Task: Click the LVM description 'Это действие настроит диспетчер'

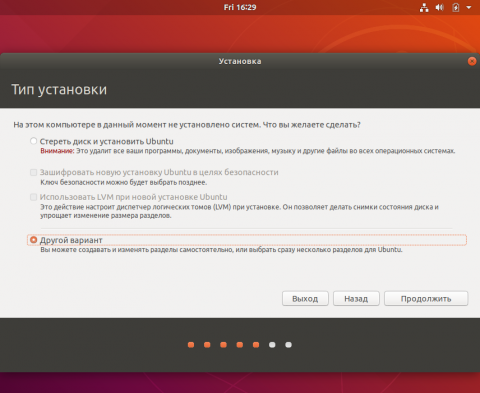Action: click(239, 211)
